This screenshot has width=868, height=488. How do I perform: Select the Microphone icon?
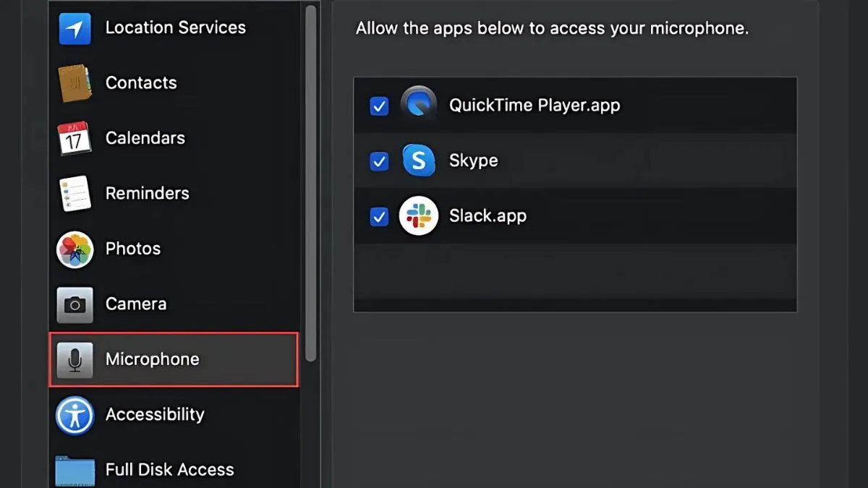(75, 359)
